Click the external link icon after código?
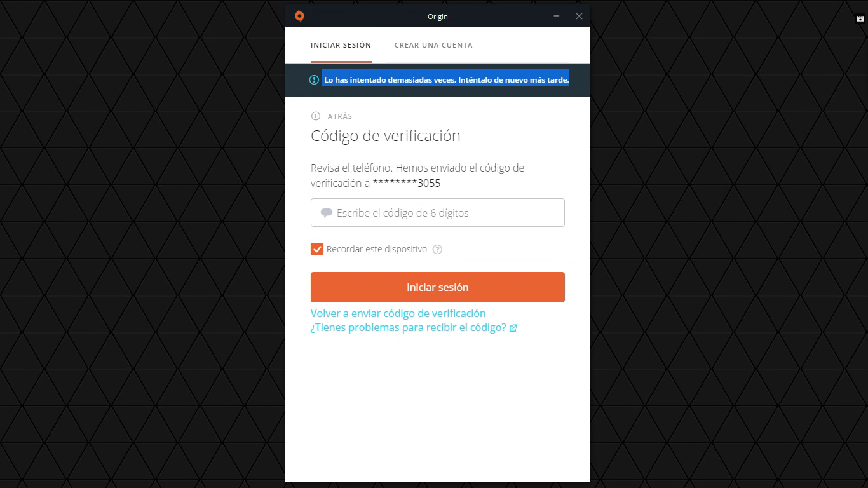The height and width of the screenshot is (488, 868). pyautogui.click(x=513, y=329)
